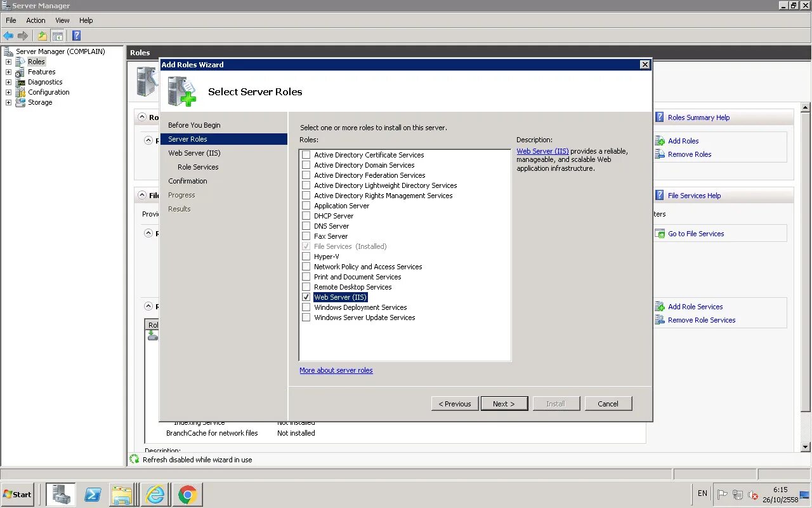Click the Server Manager taskbar icon

(61, 494)
